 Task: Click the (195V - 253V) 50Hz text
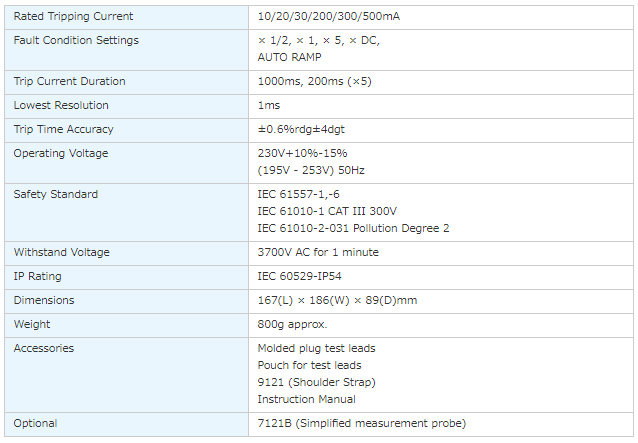pos(310,170)
